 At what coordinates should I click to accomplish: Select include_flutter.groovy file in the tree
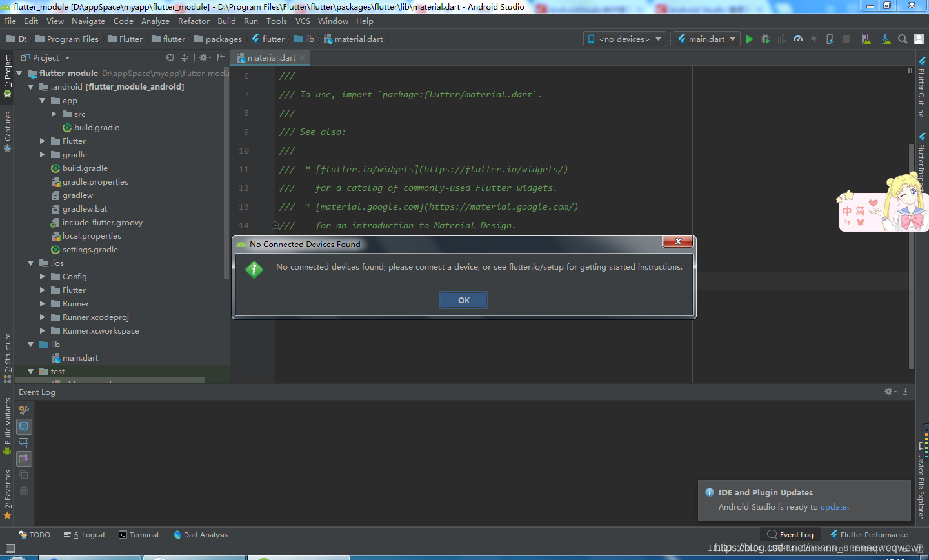96,222
